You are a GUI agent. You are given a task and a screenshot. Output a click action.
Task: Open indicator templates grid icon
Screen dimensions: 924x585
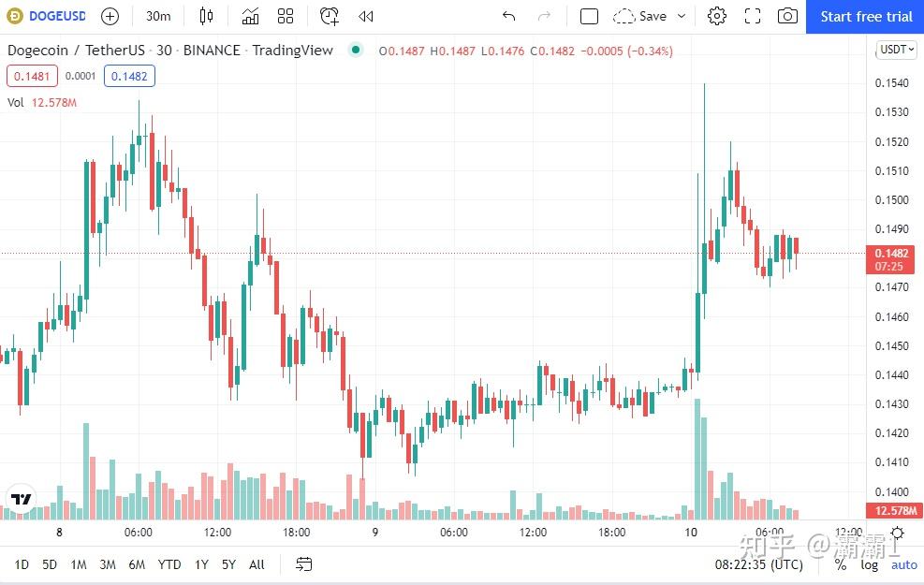coord(286,16)
